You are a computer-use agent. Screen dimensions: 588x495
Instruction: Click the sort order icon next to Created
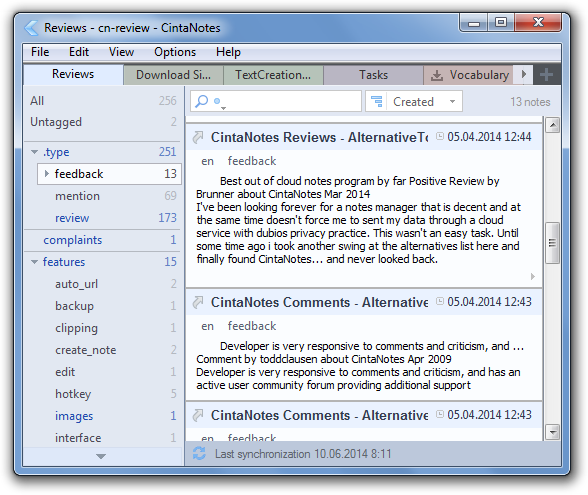[x=376, y=101]
